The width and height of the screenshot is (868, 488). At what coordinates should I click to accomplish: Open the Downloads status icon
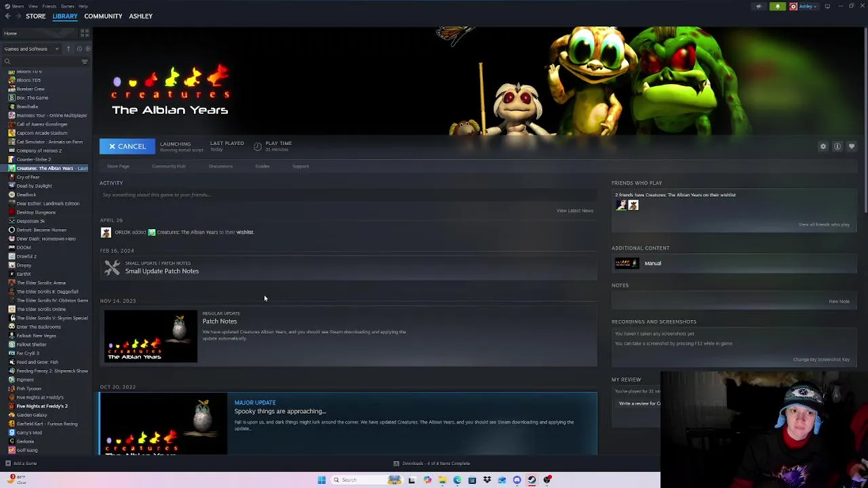coord(396,464)
